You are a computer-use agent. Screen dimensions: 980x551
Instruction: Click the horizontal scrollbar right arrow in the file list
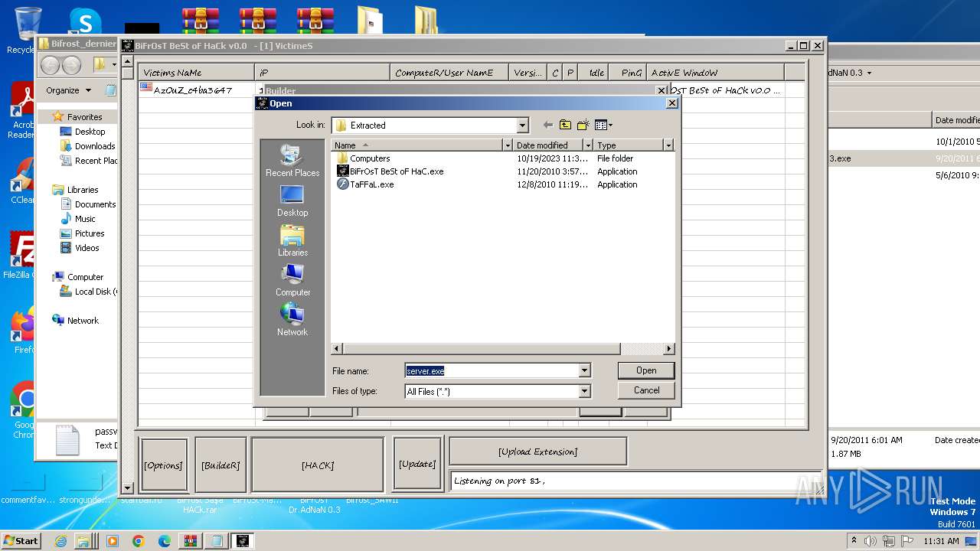coord(668,349)
